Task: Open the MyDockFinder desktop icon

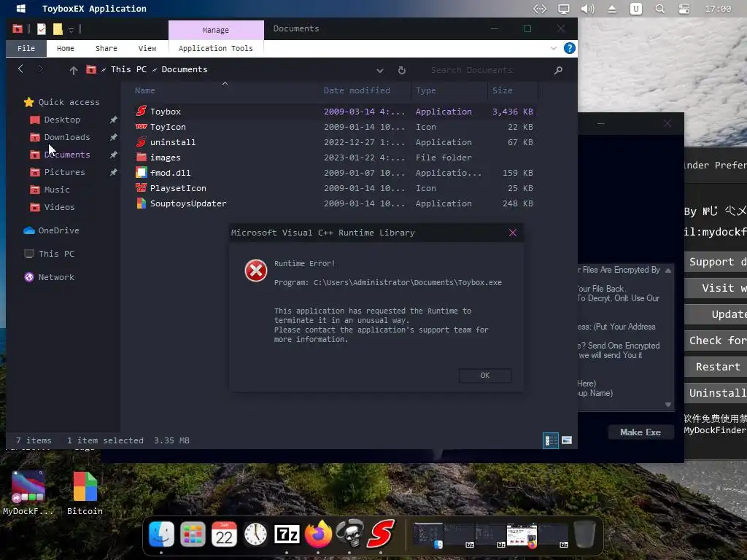Action: click(28, 494)
